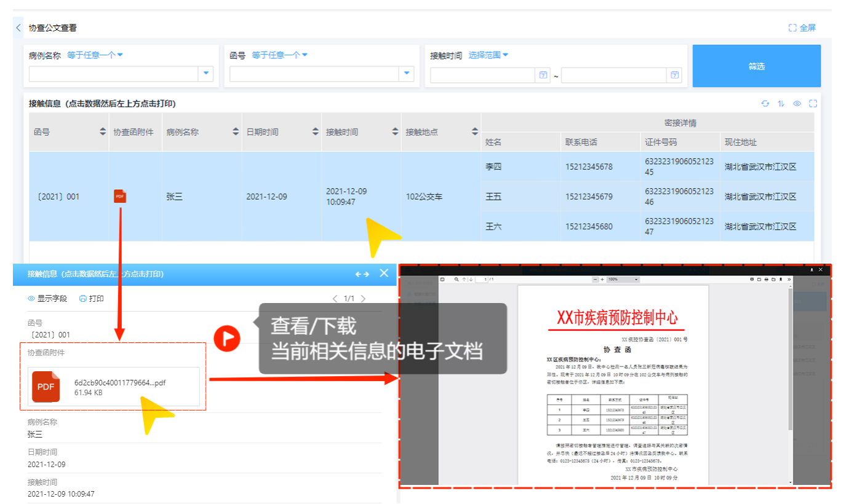Click the table refresh icon

(x=765, y=104)
